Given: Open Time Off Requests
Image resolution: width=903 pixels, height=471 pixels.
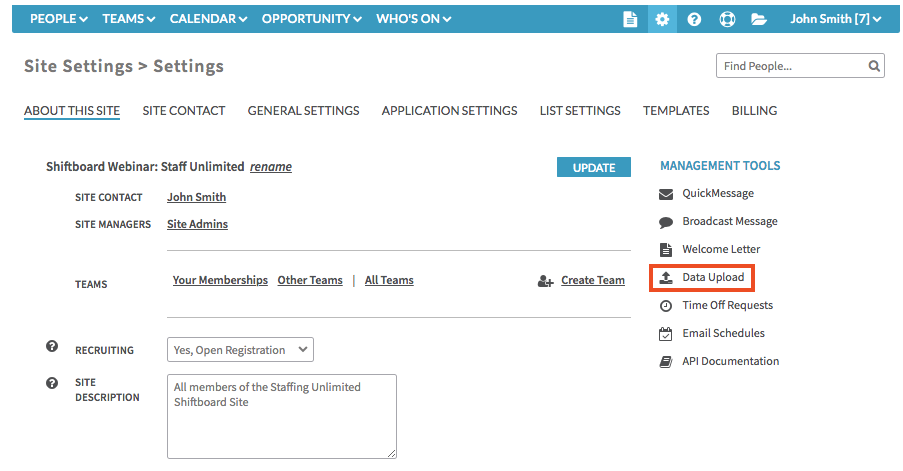Looking at the screenshot, I should [727, 305].
